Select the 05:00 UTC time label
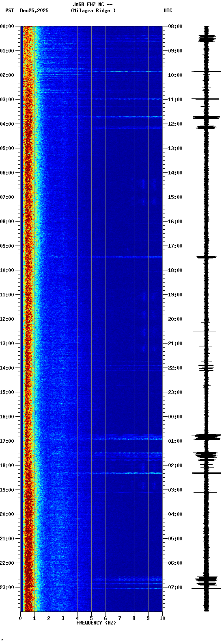Screen dimensions: 224x644 click(175, 539)
